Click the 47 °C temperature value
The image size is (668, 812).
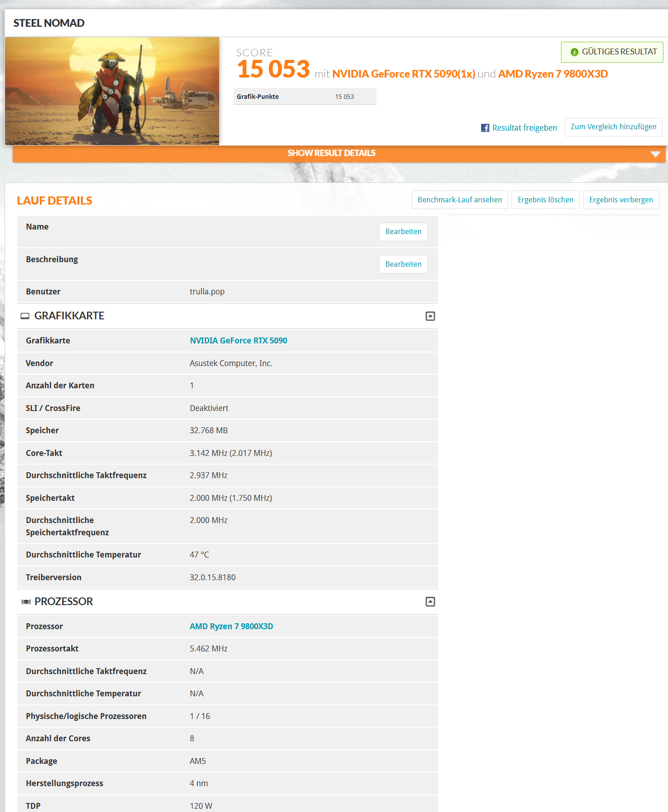pyautogui.click(x=199, y=555)
